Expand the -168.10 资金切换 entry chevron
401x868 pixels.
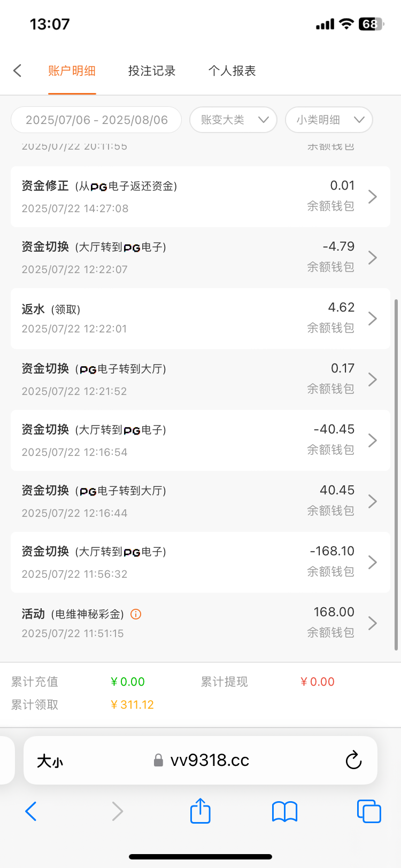coord(373,562)
